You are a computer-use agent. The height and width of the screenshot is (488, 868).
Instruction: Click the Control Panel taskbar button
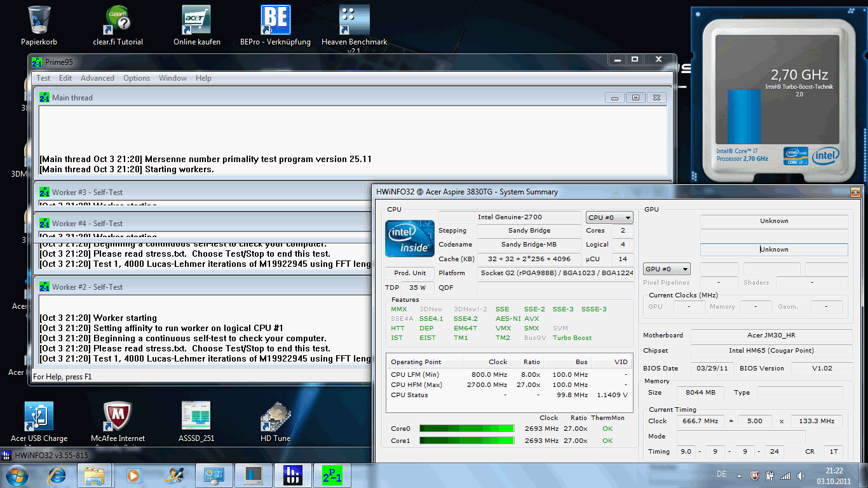pyautogui.click(x=214, y=475)
